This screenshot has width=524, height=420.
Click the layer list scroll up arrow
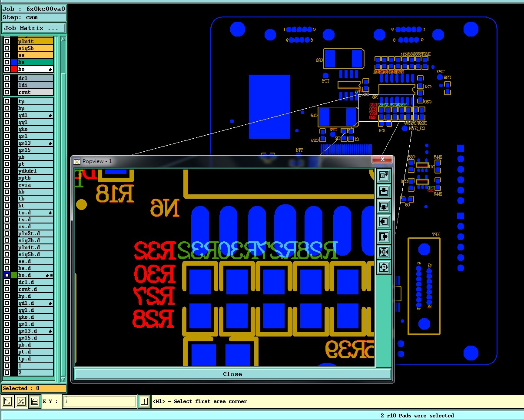pos(63,39)
